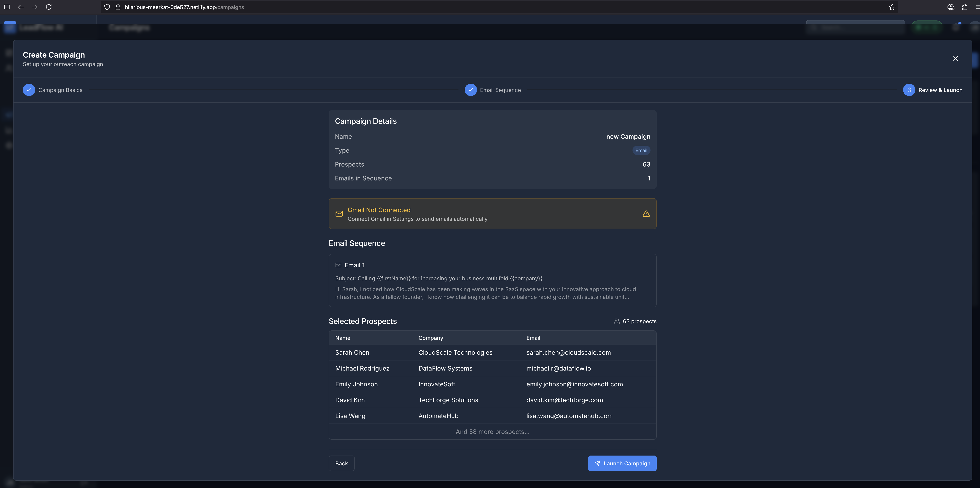Click the 'And 58 more prospects...' text
Image resolution: width=980 pixels, height=488 pixels.
pos(492,432)
